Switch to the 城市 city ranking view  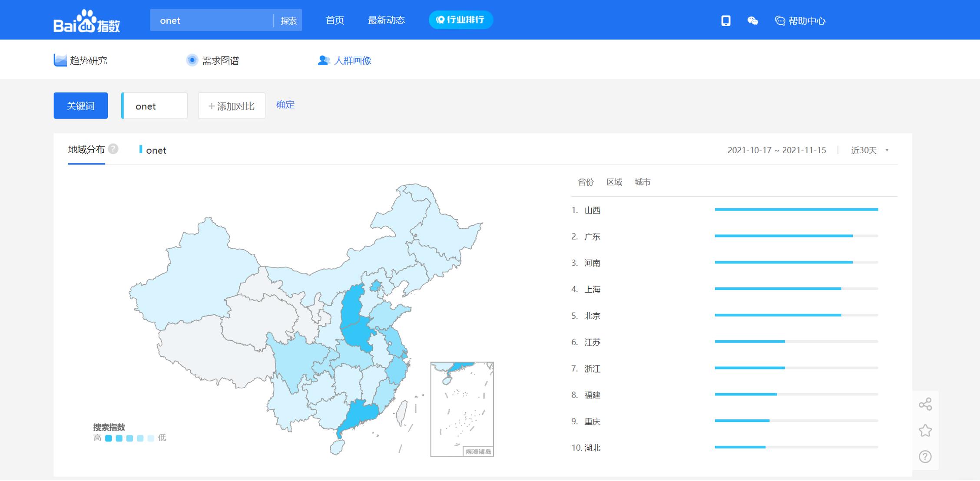pyautogui.click(x=643, y=182)
